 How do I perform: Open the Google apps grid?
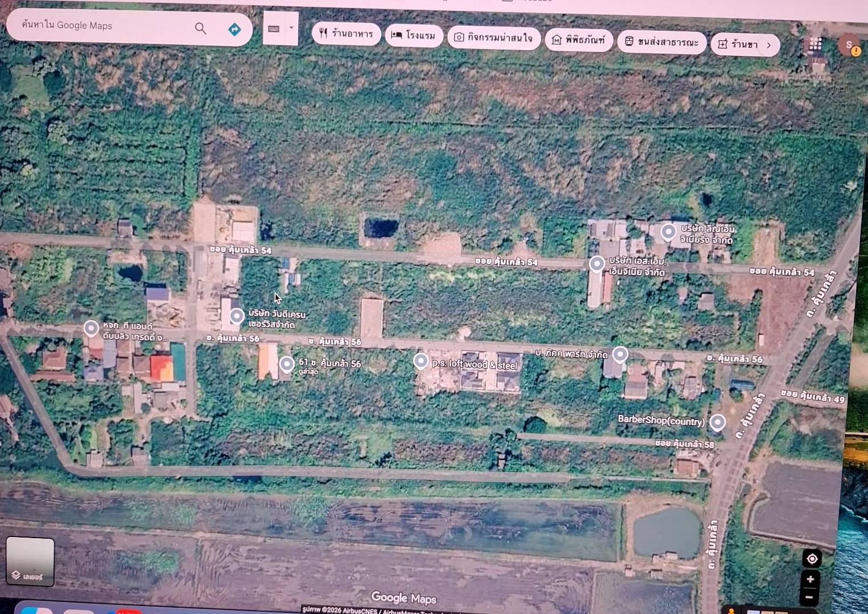(x=816, y=44)
